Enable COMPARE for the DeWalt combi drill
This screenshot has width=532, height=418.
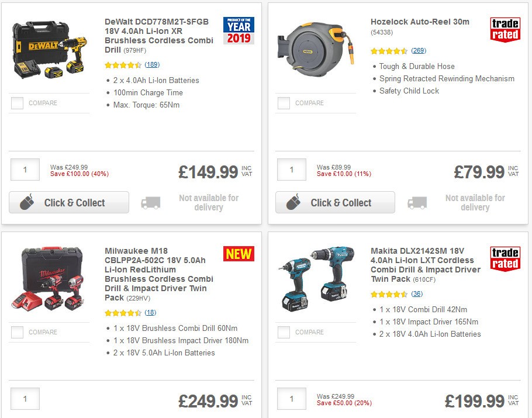coord(18,103)
